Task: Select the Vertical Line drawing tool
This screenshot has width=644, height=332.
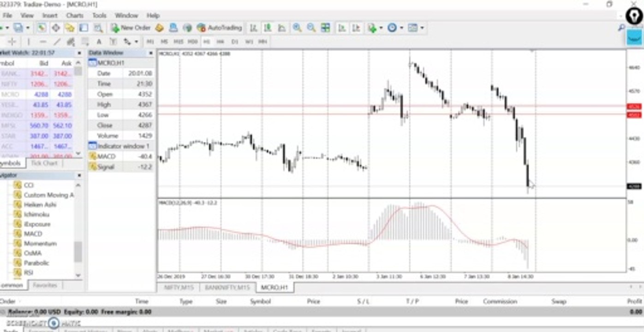Action: [28, 41]
